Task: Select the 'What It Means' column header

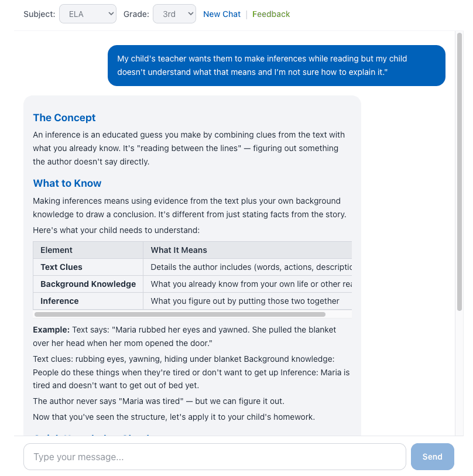Action: 179,250
